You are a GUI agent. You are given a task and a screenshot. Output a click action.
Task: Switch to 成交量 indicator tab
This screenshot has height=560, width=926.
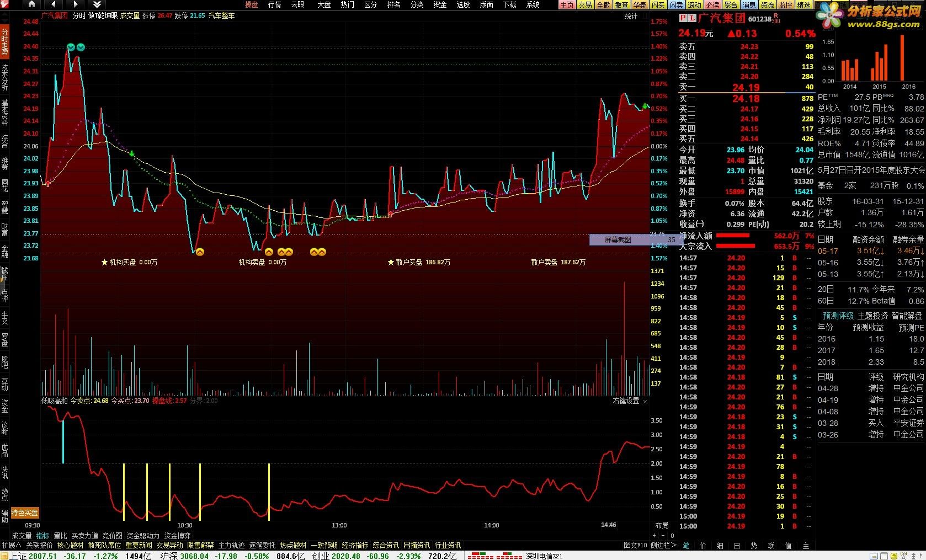[x=22, y=536]
